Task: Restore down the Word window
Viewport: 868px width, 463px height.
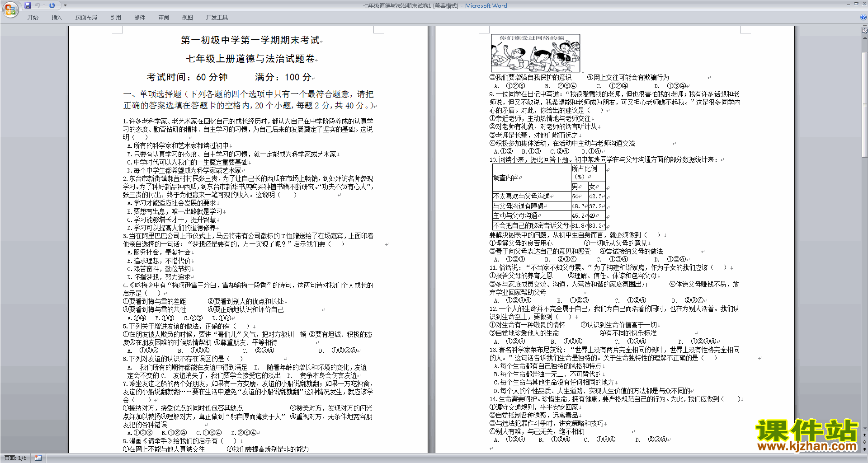Action: pyautogui.click(x=856, y=4)
